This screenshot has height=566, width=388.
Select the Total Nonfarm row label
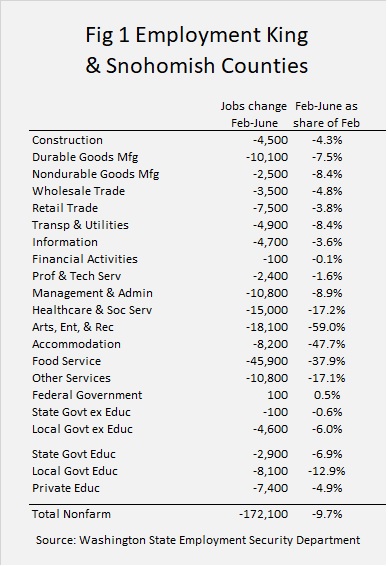click(71, 514)
